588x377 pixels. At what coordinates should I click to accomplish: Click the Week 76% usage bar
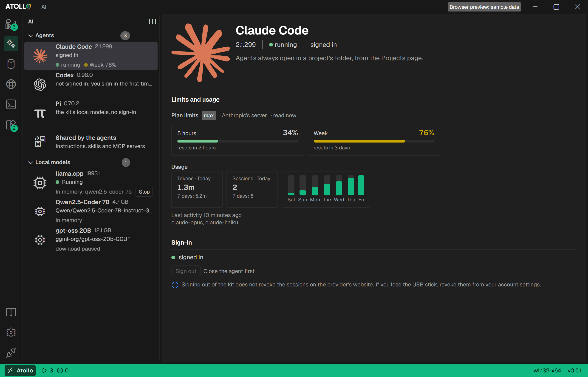click(x=374, y=141)
